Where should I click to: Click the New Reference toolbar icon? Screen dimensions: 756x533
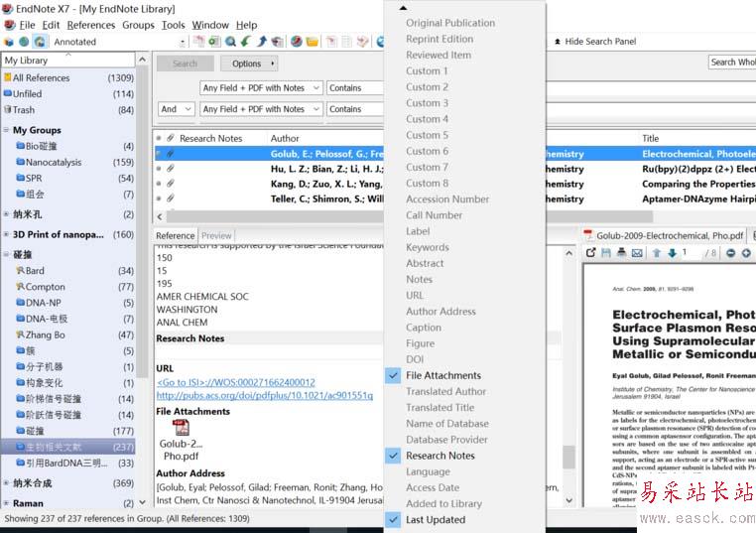(214, 42)
